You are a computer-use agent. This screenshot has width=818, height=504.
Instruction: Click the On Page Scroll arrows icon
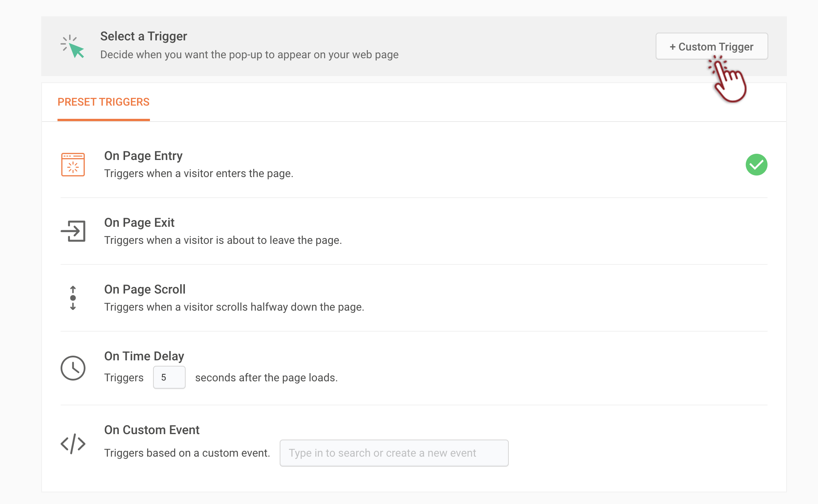coord(73,298)
